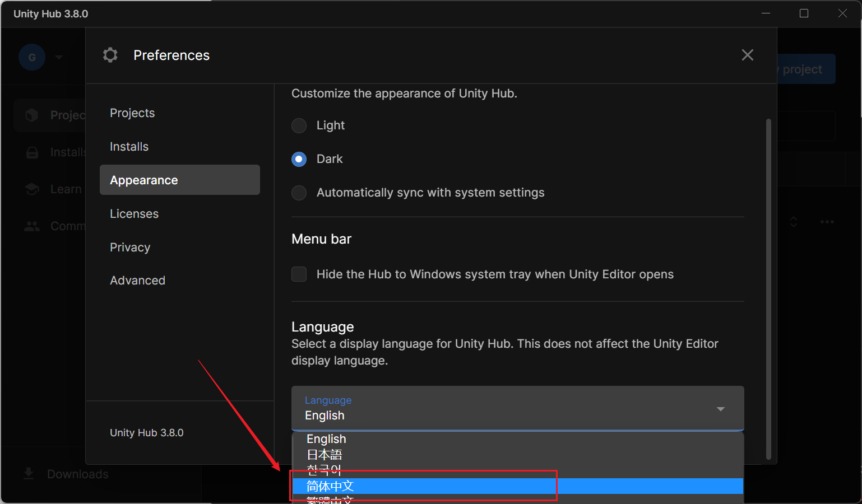862x504 pixels.
Task: Click the account avatar G icon
Action: [32, 57]
